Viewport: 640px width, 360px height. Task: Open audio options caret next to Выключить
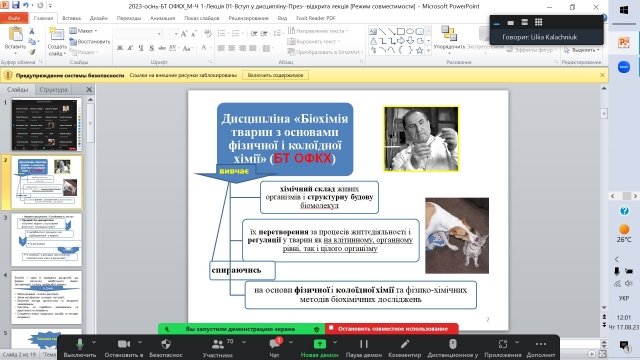click(x=94, y=342)
